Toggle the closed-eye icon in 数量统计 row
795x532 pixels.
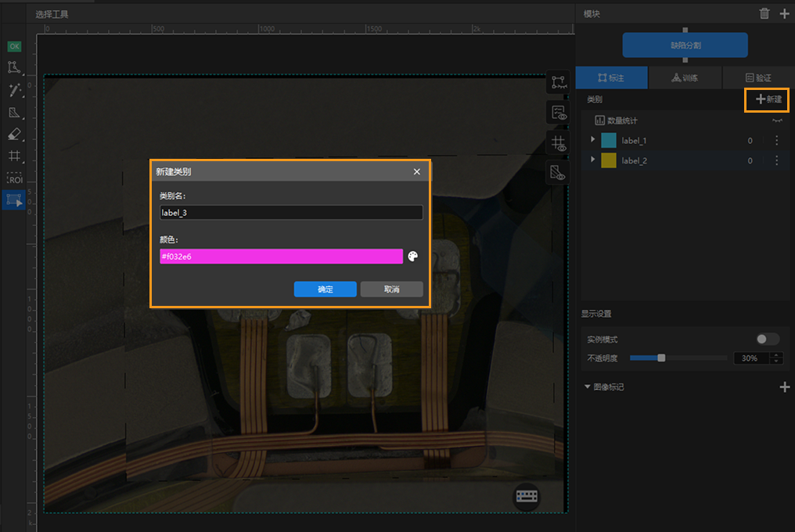click(777, 120)
